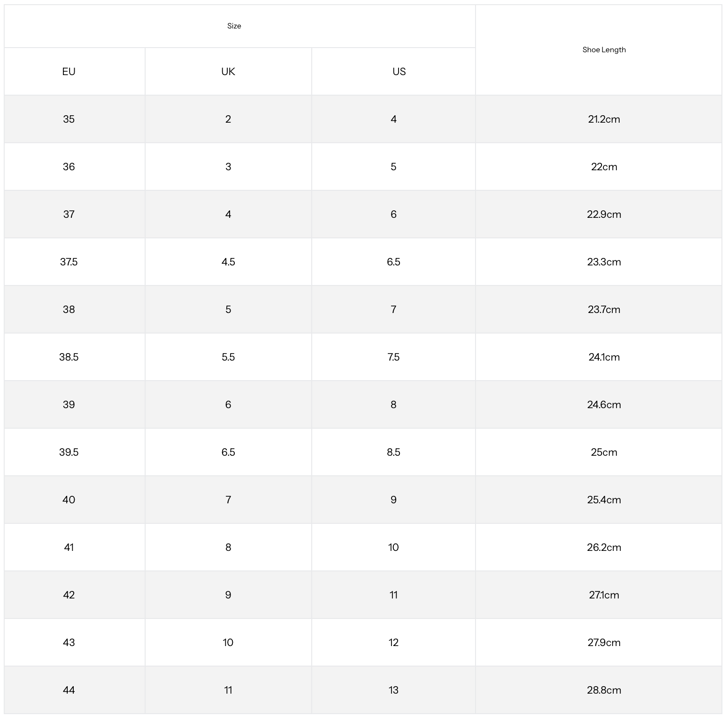The height and width of the screenshot is (723, 728).
Task: Select US size 7.5 cell
Action: 393,357
